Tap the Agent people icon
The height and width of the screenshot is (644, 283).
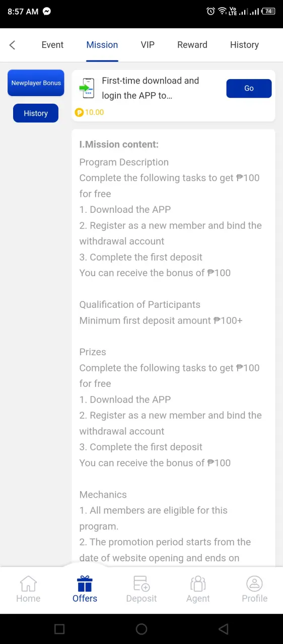tap(198, 584)
